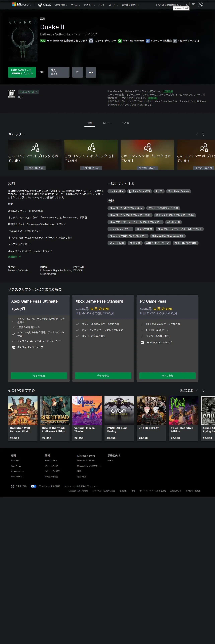Click the GAME PASS を入手 button
The width and height of the screenshot is (215, 644).
[22, 72]
